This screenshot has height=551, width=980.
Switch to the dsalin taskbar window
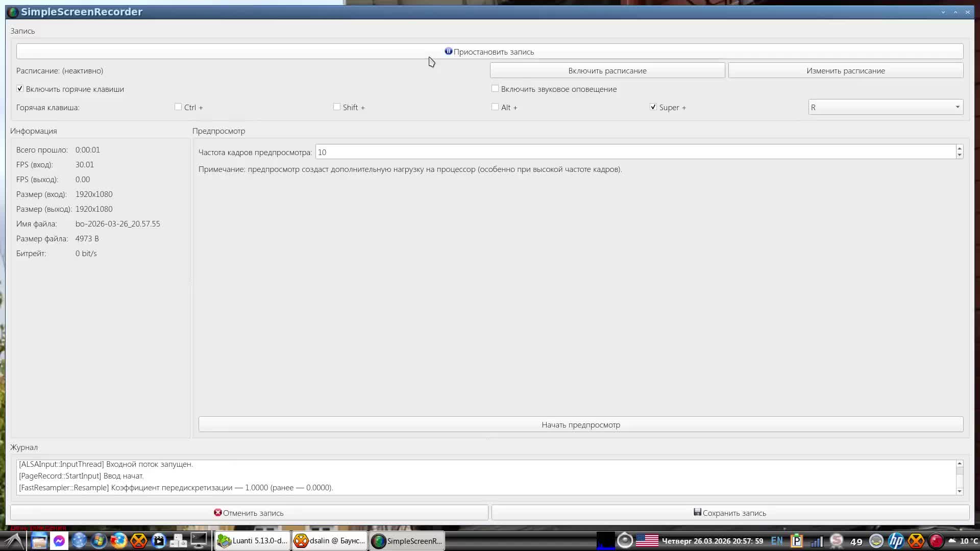[x=330, y=541]
